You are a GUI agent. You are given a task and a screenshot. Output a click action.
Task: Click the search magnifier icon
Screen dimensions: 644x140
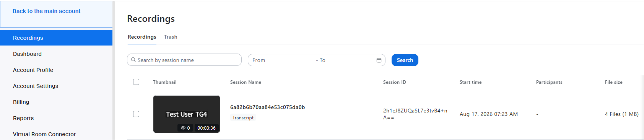[133, 60]
